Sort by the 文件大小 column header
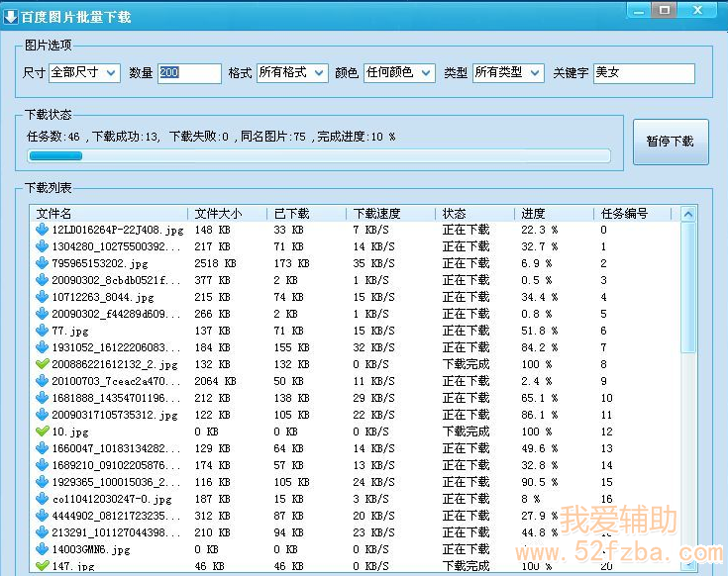The image size is (728, 576). [227, 214]
